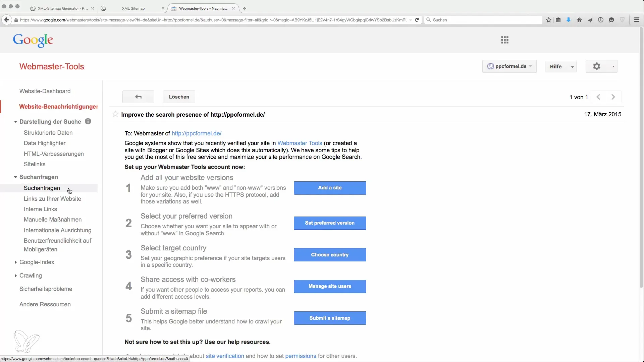
Task: Expand the Google-Index section
Action: pyautogui.click(x=15, y=262)
